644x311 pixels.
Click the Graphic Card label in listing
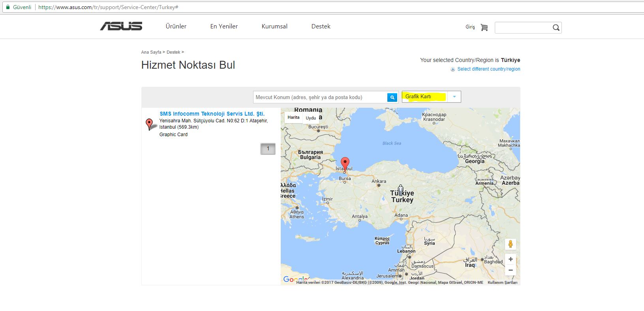[173, 135]
